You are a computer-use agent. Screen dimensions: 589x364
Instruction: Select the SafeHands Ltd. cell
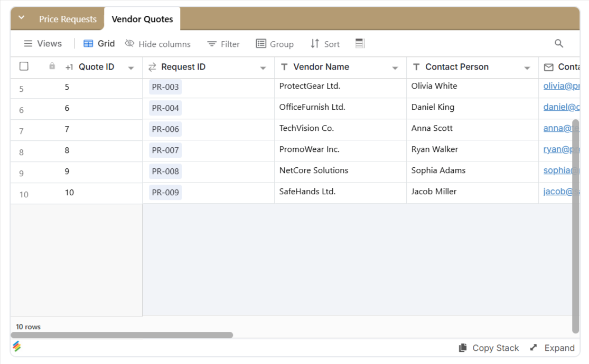pyautogui.click(x=340, y=193)
